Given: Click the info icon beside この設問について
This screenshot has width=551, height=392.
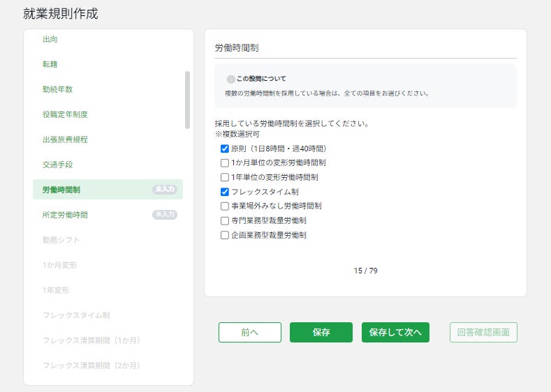Looking at the screenshot, I should [x=230, y=80].
